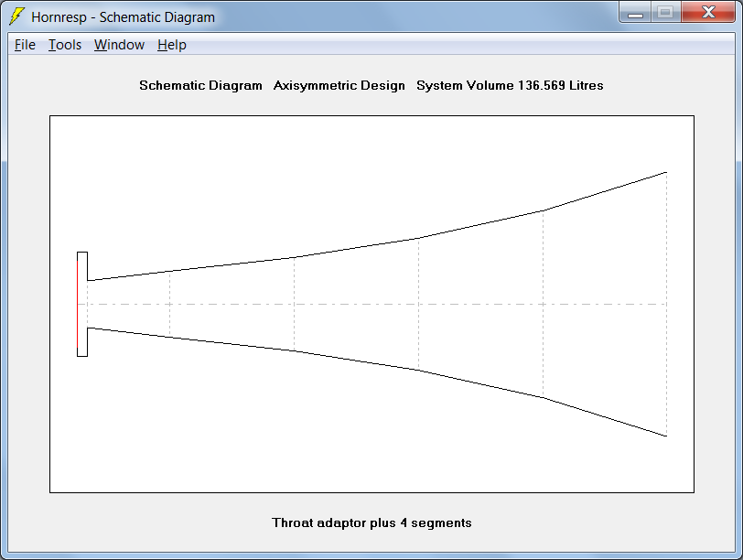Click 'Throat adaptor plus 4 segments' caption
Screen dimensions: 743x560
click(371, 522)
